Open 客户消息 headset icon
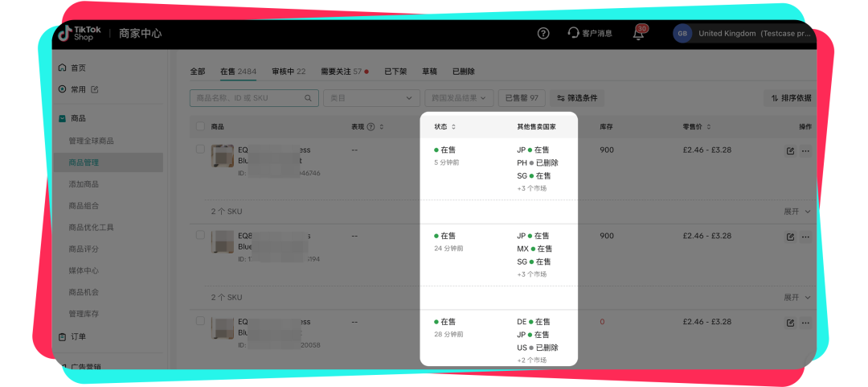The height and width of the screenshot is (387, 868). point(574,34)
